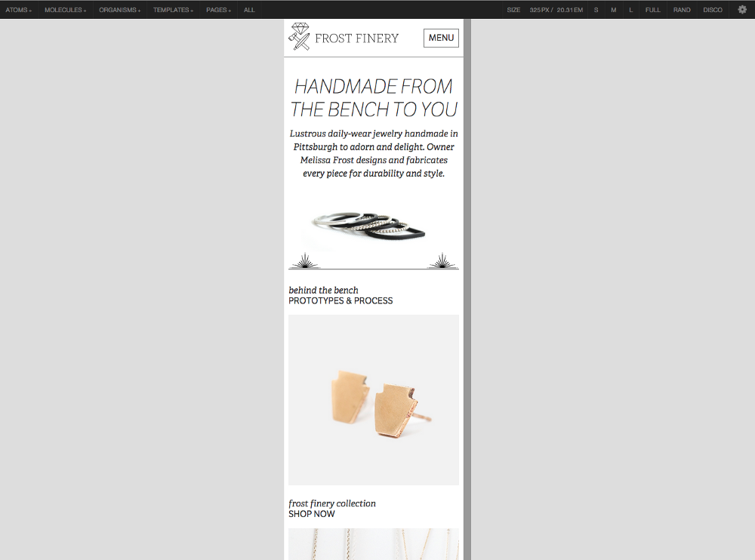Click the left sunburst ornament graphic
This screenshot has height=560, width=755.
[305, 261]
